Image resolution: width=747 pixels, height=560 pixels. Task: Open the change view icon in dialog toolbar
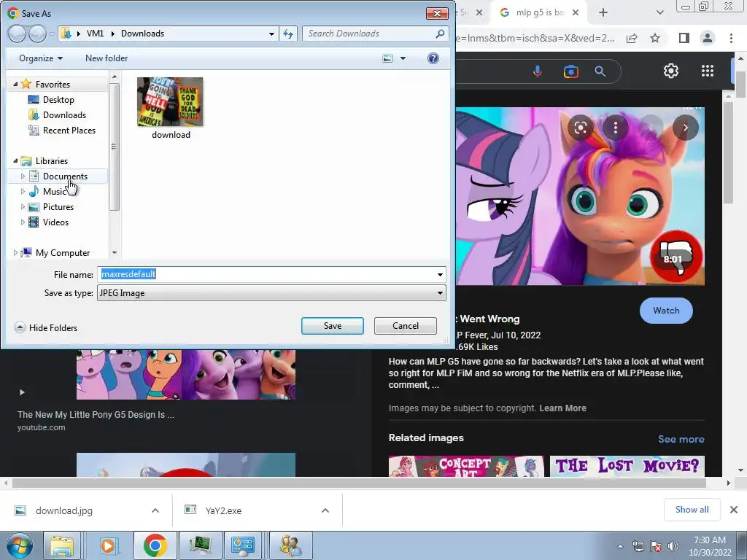[388, 58]
